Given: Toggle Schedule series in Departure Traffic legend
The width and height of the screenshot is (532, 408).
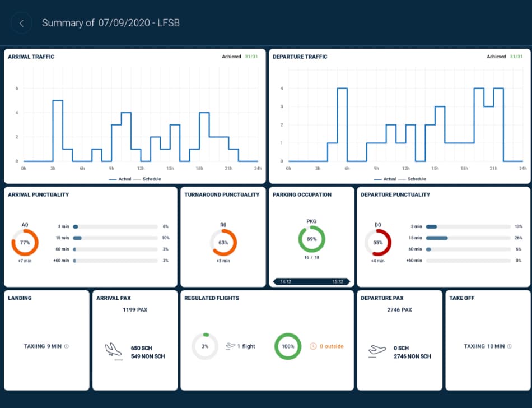Looking at the screenshot, I should 412,179.
